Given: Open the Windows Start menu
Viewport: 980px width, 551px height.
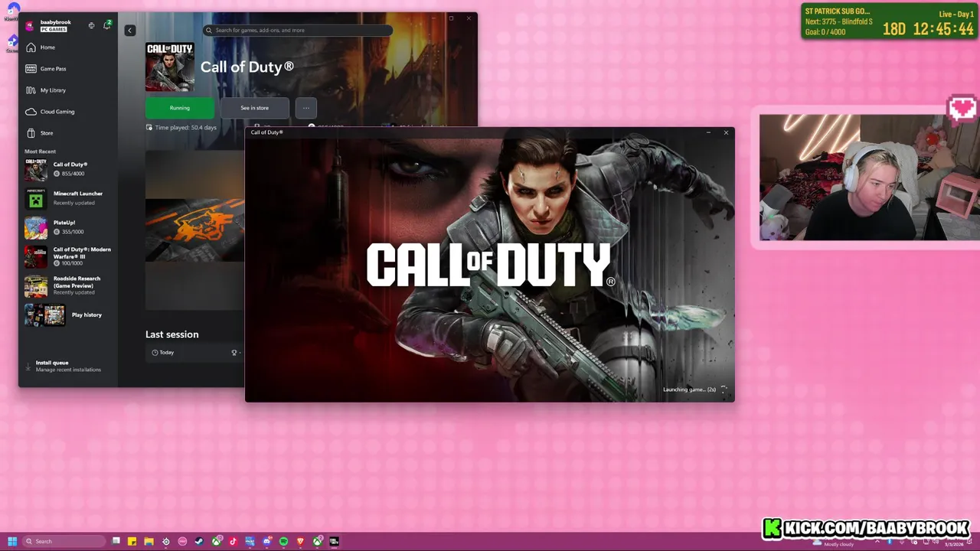Looking at the screenshot, I should click(x=12, y=542).
